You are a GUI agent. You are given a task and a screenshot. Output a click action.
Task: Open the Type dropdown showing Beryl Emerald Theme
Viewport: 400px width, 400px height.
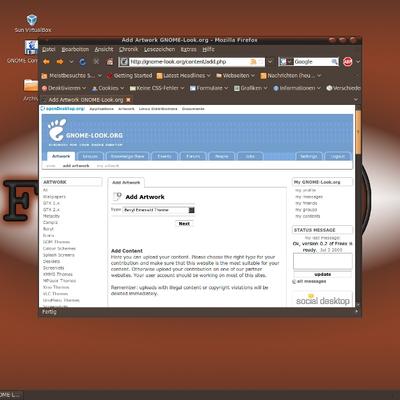[x=159, y=210]
